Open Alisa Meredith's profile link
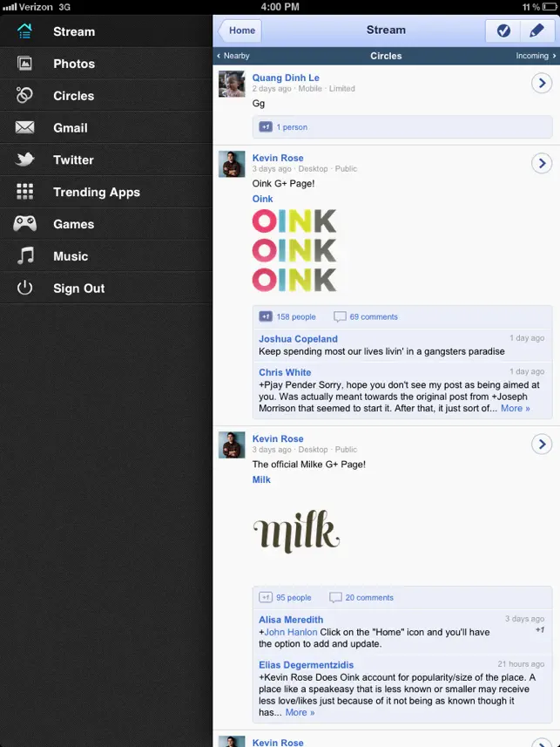 point(291,620)
